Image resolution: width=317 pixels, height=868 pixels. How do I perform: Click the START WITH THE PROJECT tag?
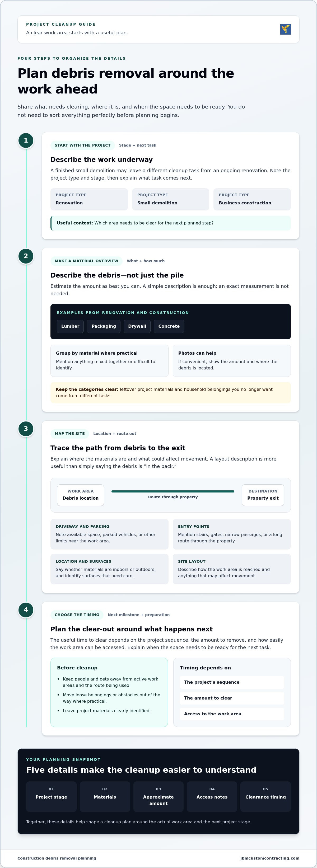point(83,145)
